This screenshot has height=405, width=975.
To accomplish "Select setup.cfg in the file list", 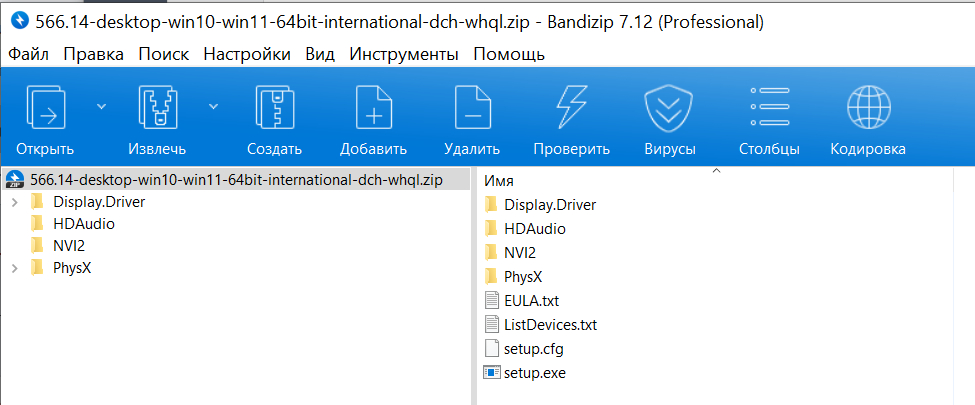I will click(x=534, y=348).
